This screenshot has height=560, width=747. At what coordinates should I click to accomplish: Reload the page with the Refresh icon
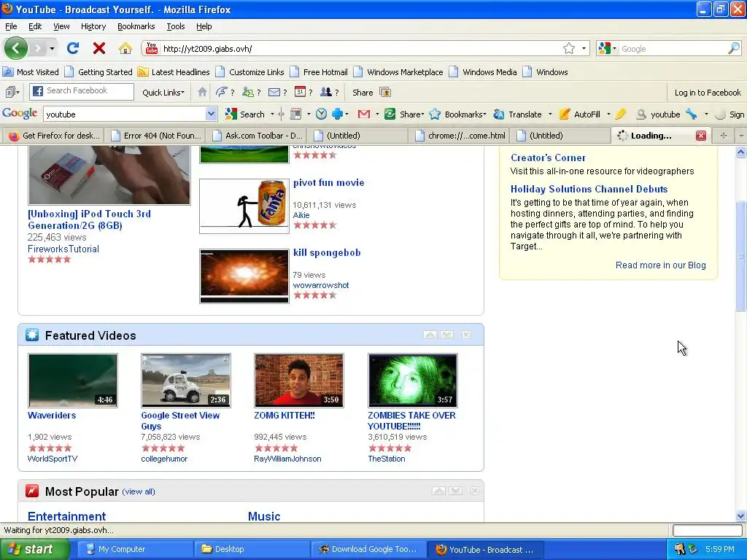(73, 48)
